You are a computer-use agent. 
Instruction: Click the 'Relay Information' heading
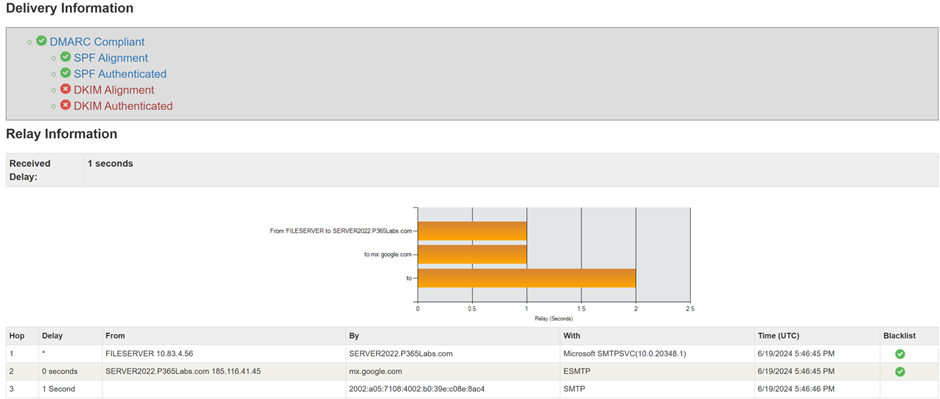(x=61, y=134)
